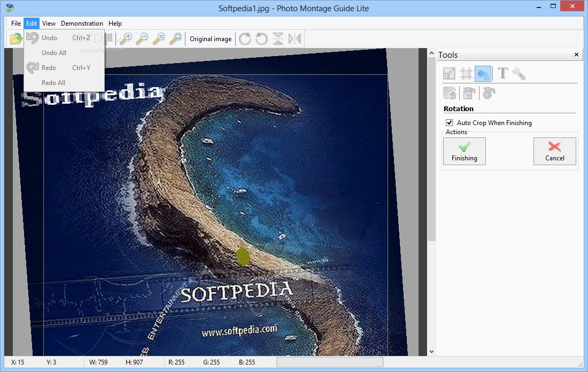Maximize the Photo Montage Guide window
588x372 pixels.
point(553,6)
